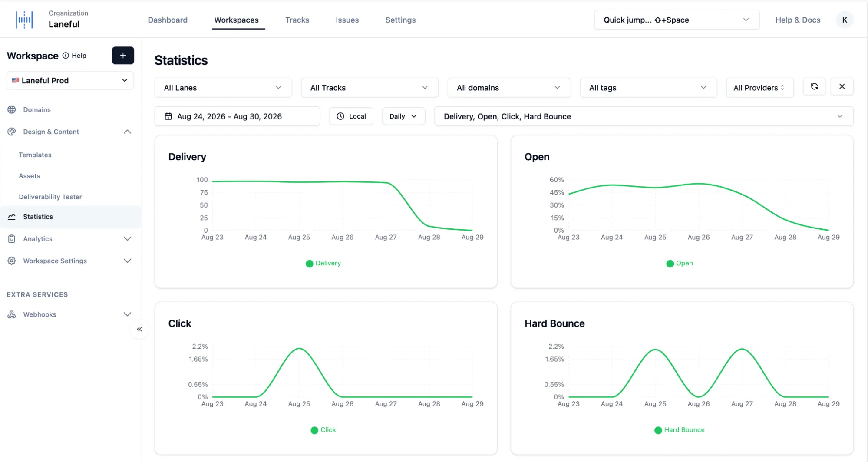Image resolution: width=868 pixels, height=462 pixels.
Task: Open the metrics selector showing Delivery, Open, Click
Action: tap(644, 116)
